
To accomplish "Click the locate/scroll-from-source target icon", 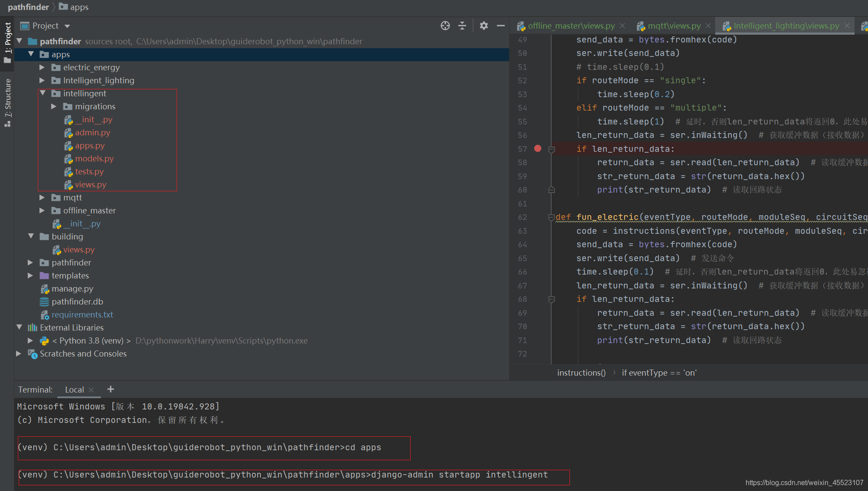I will pos(445,26).
